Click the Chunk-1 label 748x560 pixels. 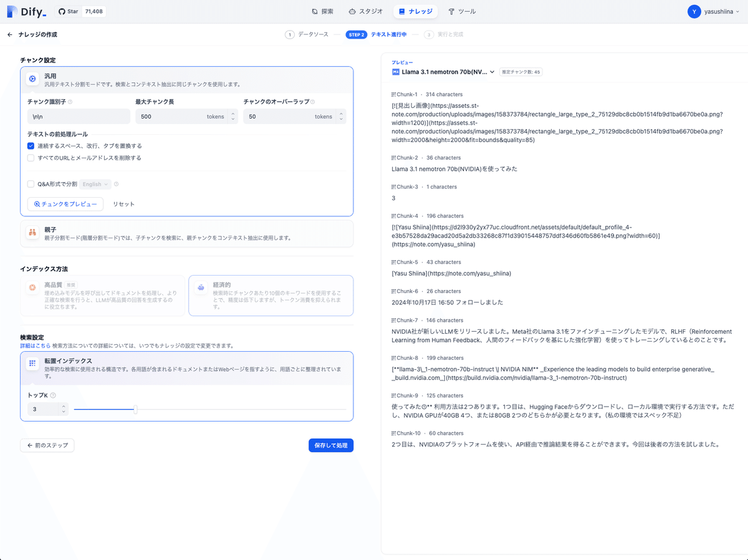(x=407, y=94)
